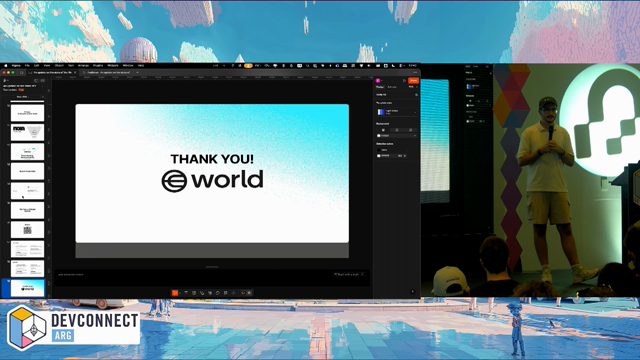Viewport: 640px width, 360px height.
Task: Open the background fill dropdown chevron
Action: (x=415, y=136)
